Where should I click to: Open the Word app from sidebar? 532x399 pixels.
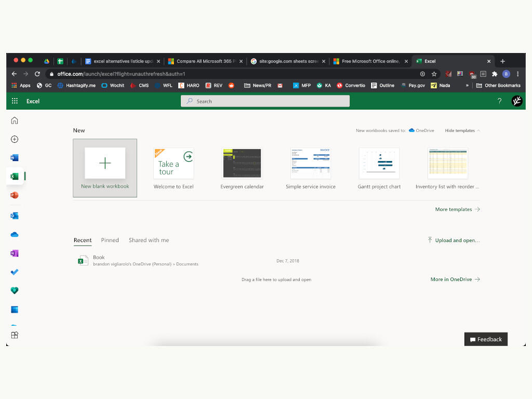[x=14, y=158]
